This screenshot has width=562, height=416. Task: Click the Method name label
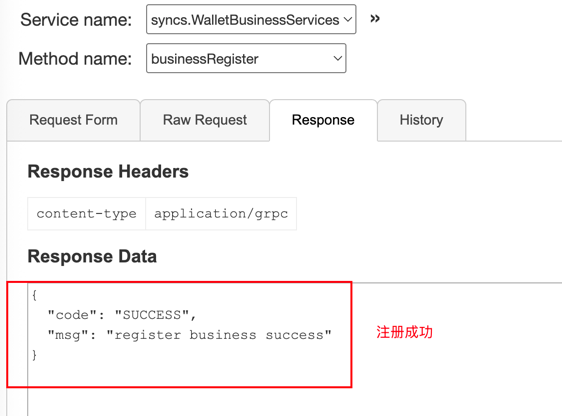click(75, 58)
